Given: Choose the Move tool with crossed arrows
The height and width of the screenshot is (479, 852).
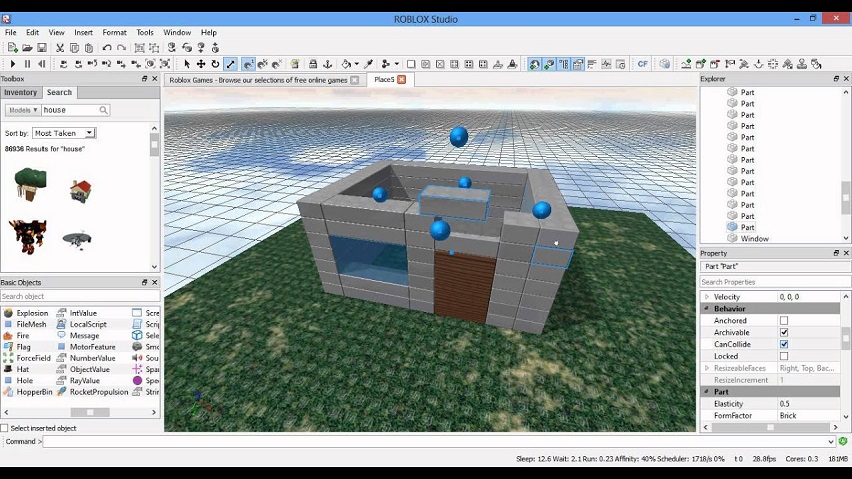Looking at the screenshot, I should pos(201,64).
